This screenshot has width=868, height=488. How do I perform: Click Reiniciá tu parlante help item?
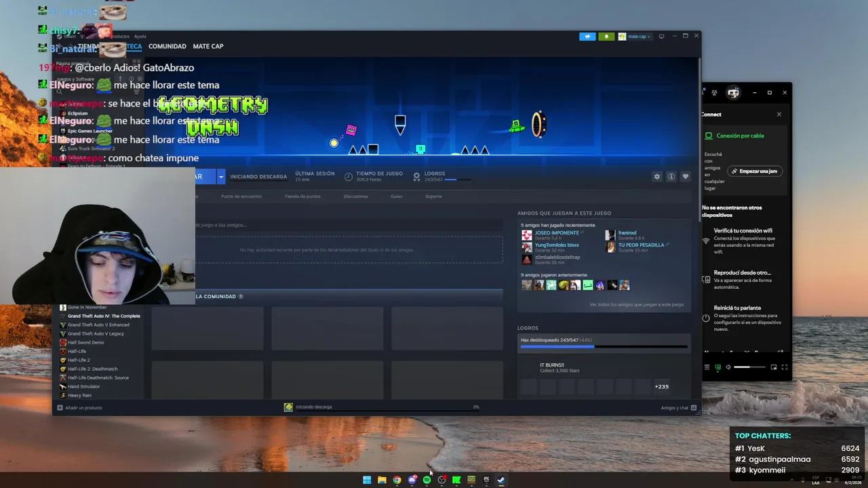tap(742, 318)
